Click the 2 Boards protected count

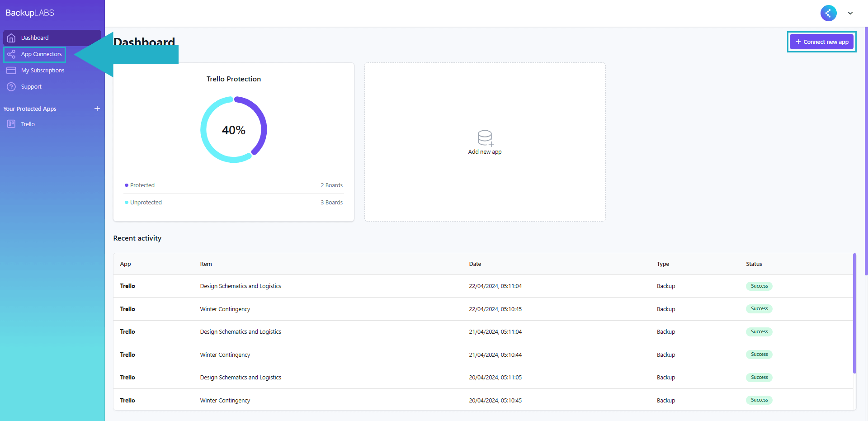(331, 185)
